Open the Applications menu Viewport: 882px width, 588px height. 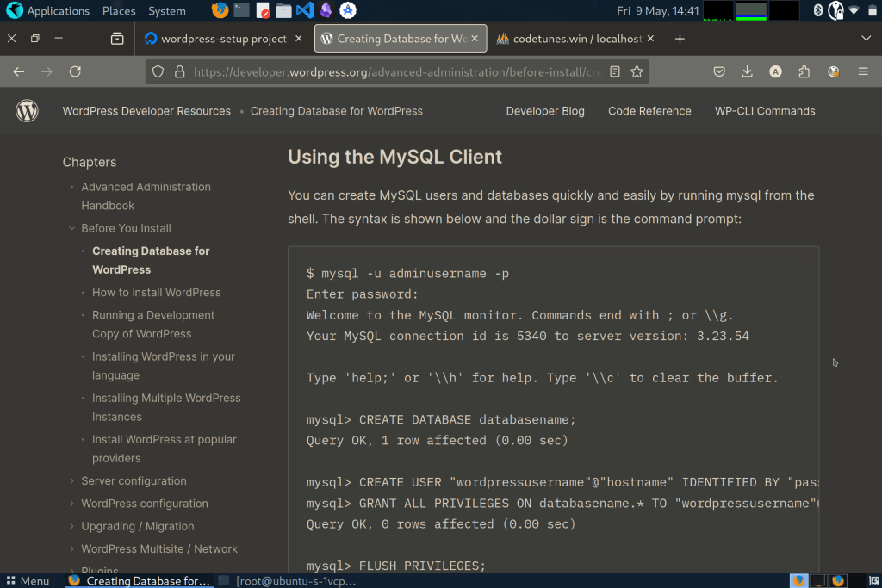pos(58,10)
